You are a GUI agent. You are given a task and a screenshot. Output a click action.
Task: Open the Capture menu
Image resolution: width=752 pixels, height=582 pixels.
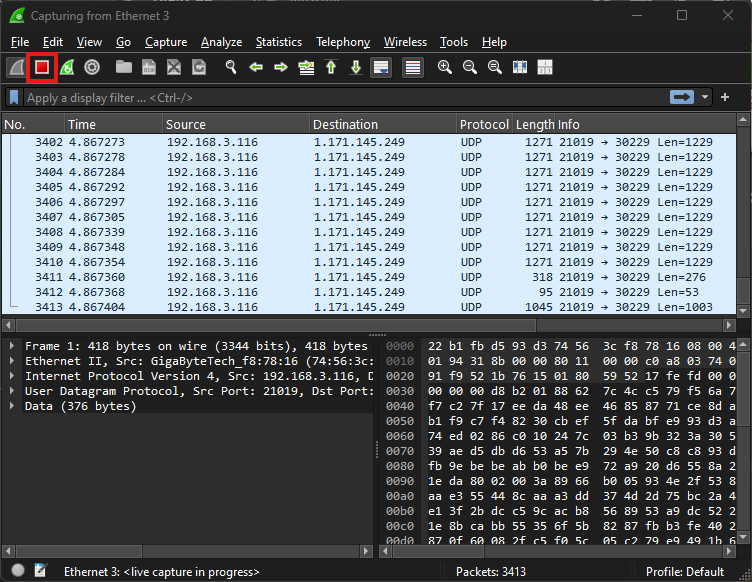166,42
